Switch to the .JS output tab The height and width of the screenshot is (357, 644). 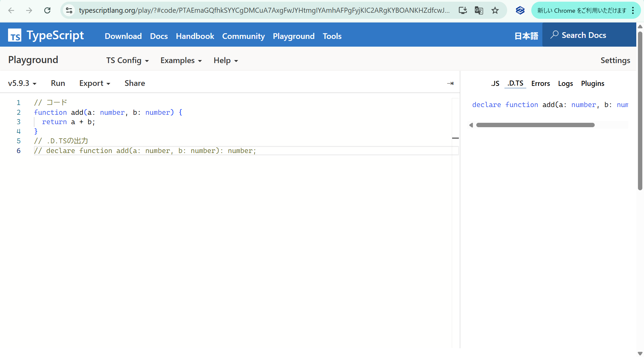coord(495,83)
